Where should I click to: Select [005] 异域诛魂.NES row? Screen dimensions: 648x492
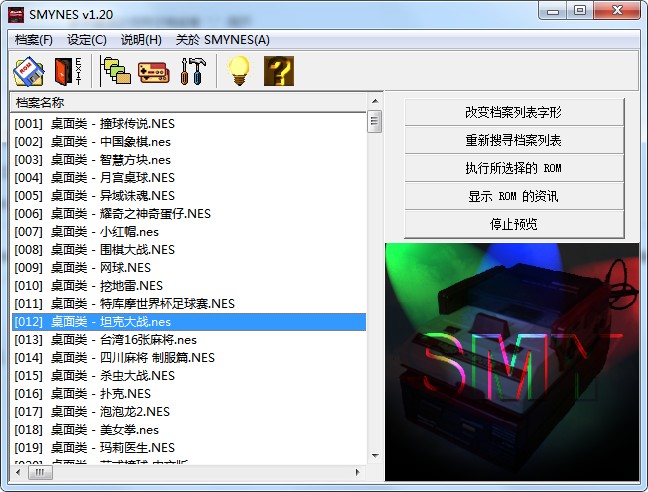pos(189,195)
